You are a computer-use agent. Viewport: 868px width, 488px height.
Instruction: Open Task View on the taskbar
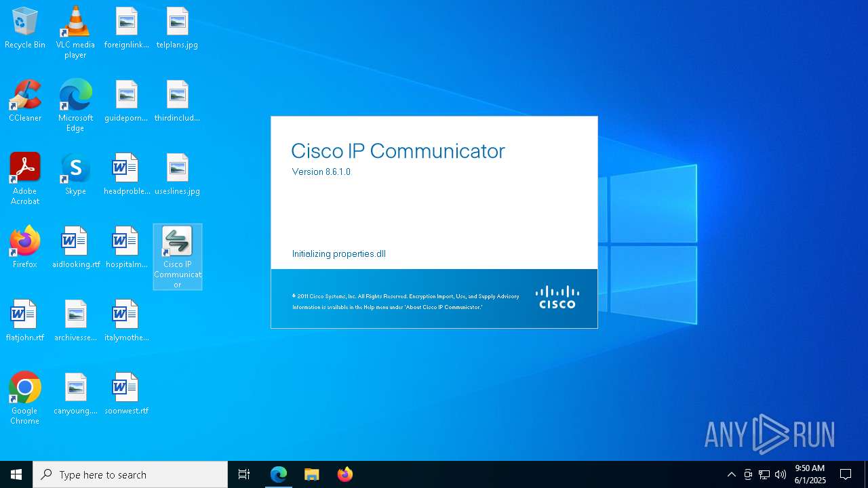pos(244,474)
